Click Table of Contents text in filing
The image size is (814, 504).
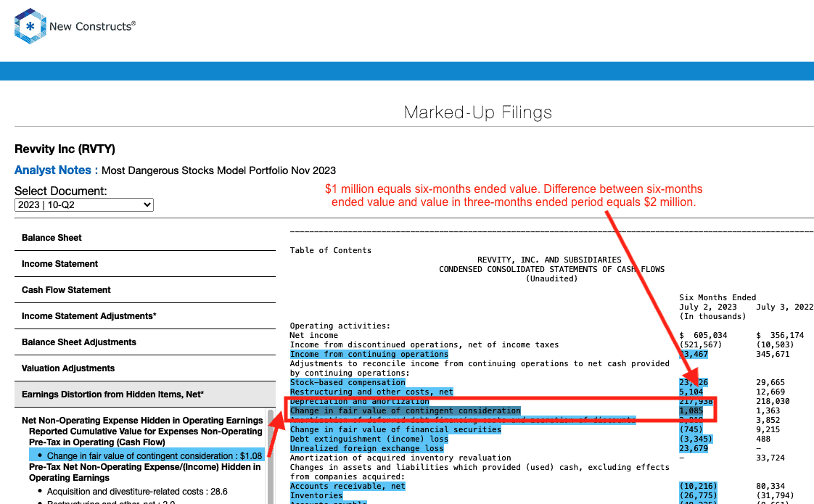click(331, 250)
